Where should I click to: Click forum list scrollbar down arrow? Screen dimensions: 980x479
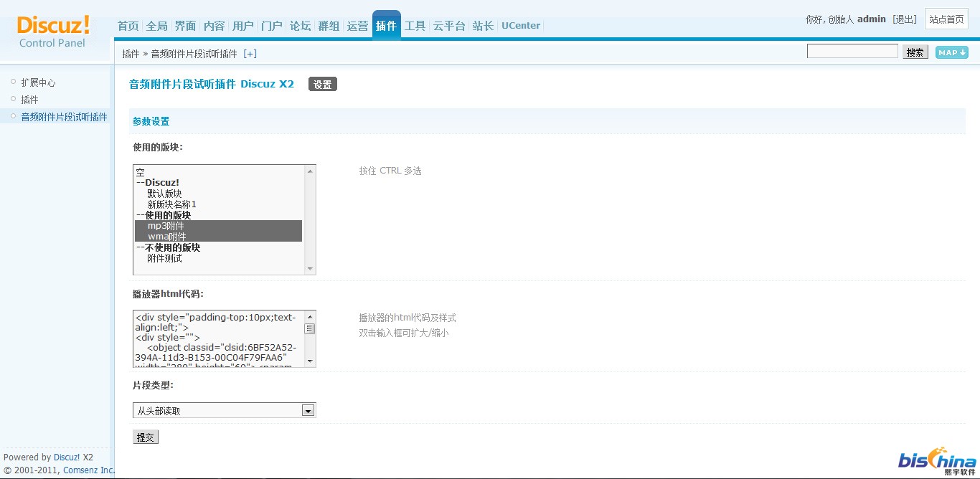click(x=310, y=269)
